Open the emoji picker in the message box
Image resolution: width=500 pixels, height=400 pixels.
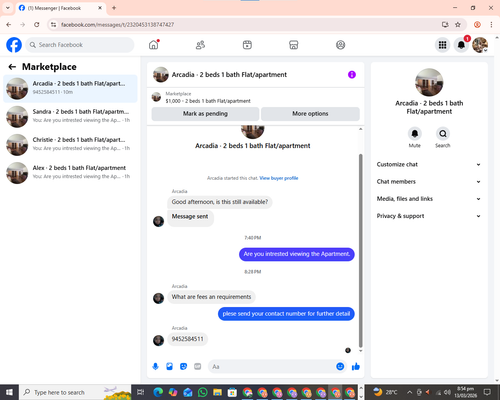point(340,367)
